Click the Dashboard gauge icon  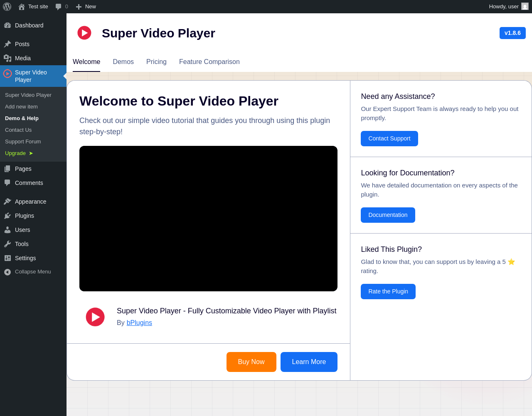(7, 25)
